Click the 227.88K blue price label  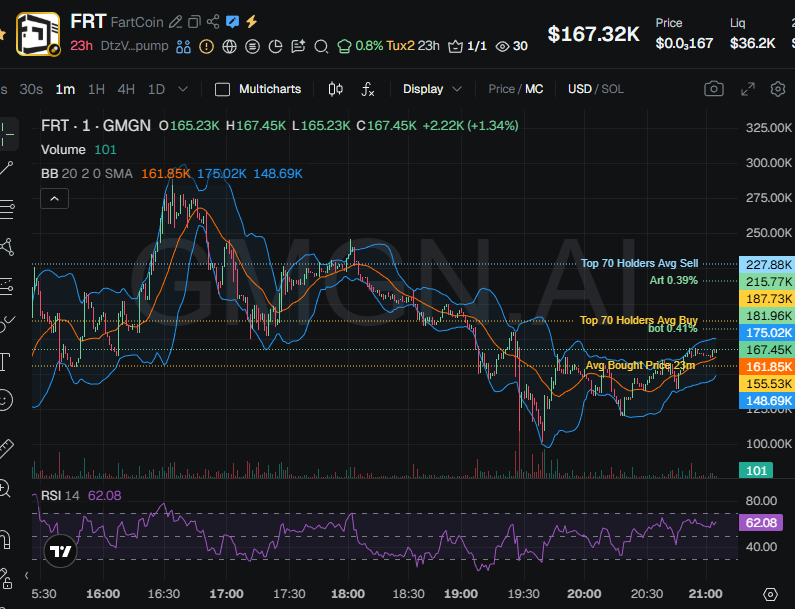[x=767, y=265]
